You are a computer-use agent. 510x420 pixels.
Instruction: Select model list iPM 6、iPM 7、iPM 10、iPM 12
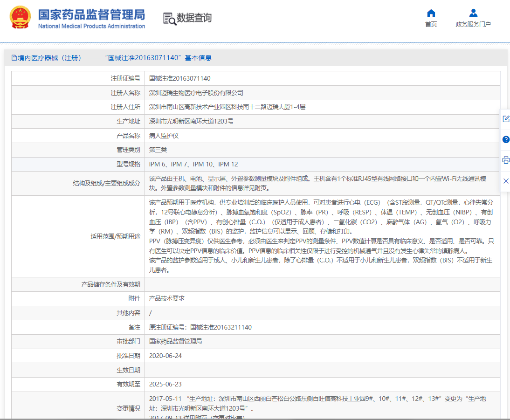point(193,164)
